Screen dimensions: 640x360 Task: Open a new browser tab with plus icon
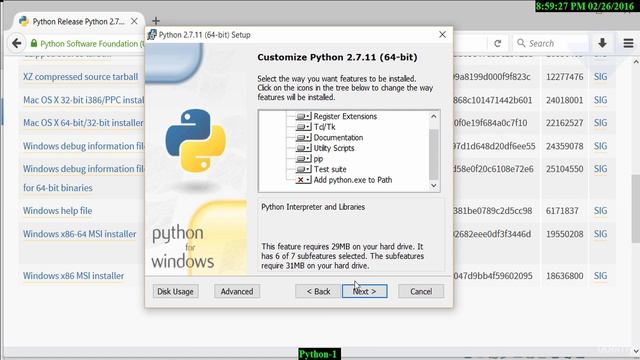(156, 21)
